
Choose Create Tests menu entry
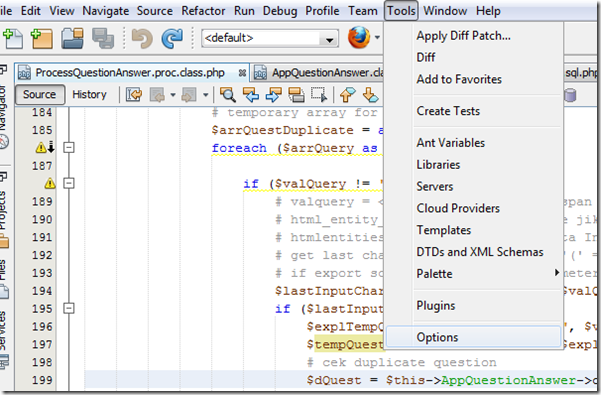tap(474, 111)
